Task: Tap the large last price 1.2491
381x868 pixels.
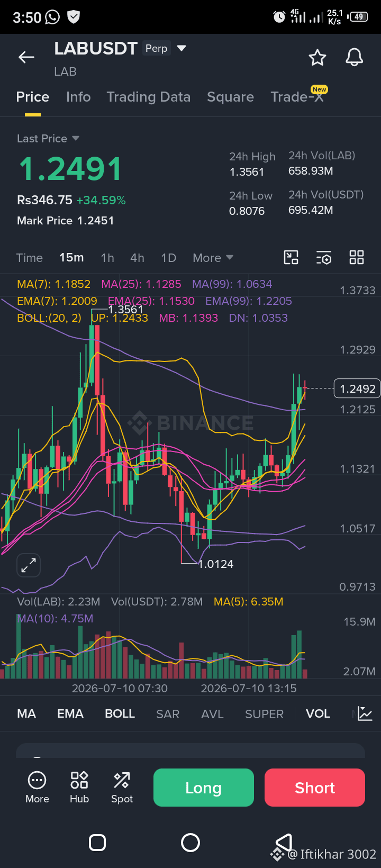Action: pos(70,169)
